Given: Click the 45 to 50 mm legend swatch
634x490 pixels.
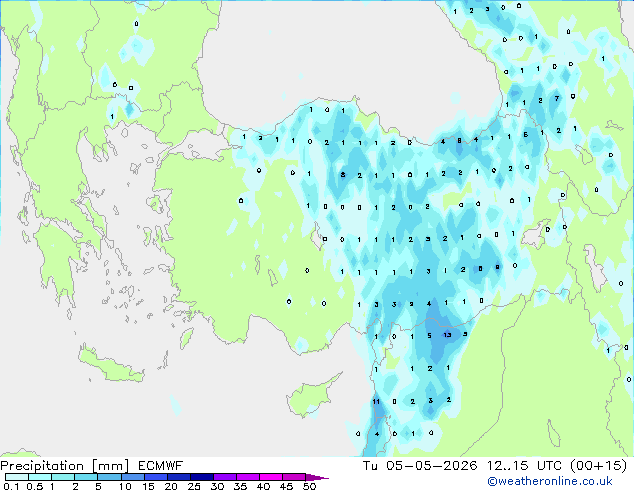Looking at the screenshot, I should click(x=294, y=477).
